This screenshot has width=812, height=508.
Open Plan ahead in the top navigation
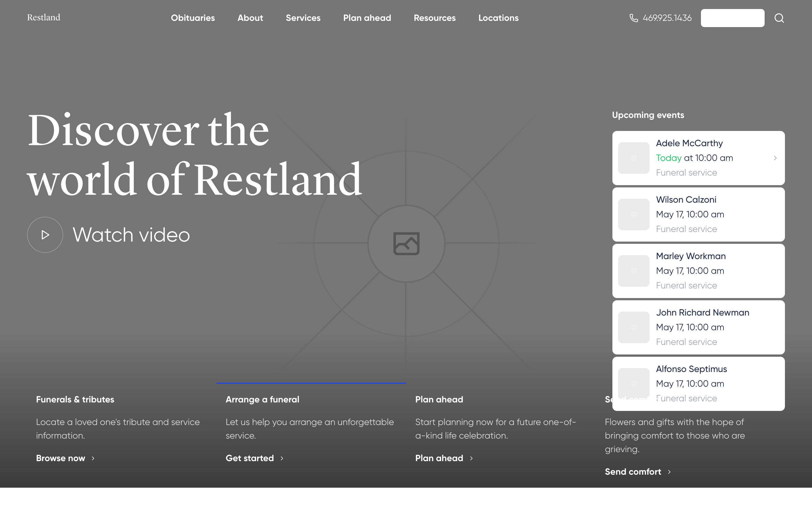click(x=367, y=18)
